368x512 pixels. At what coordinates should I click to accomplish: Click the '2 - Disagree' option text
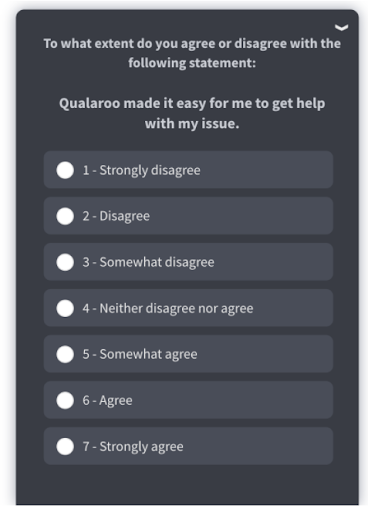pos(116,216)
